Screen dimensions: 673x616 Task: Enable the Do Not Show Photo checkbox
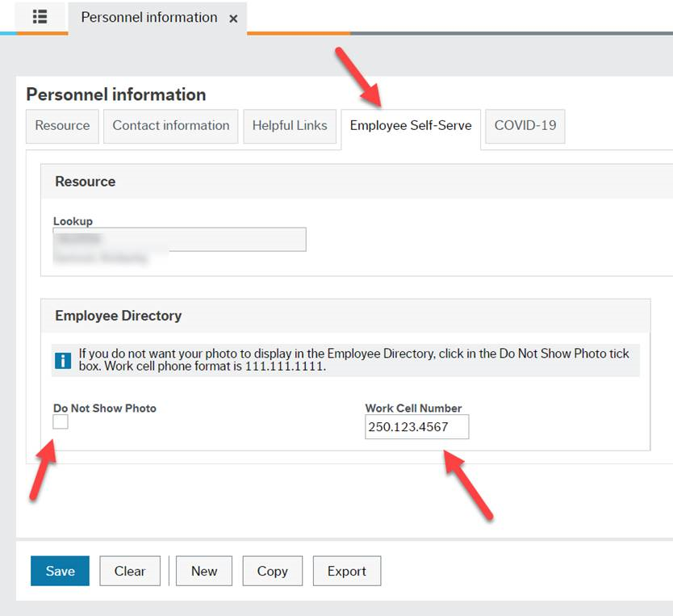60,421
